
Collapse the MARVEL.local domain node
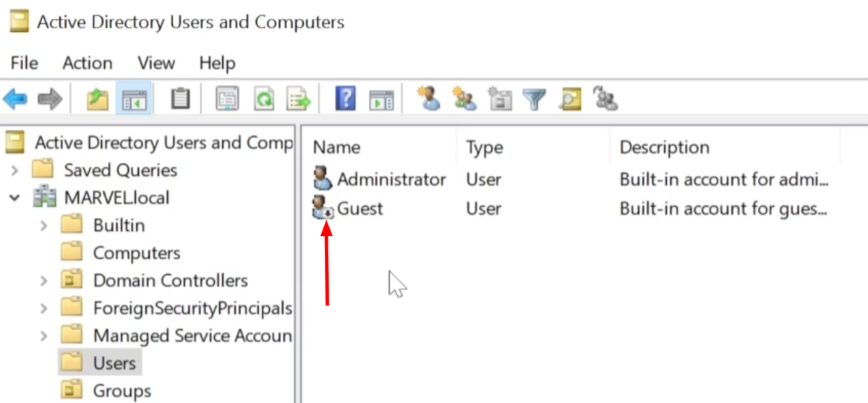click(15, 198)
